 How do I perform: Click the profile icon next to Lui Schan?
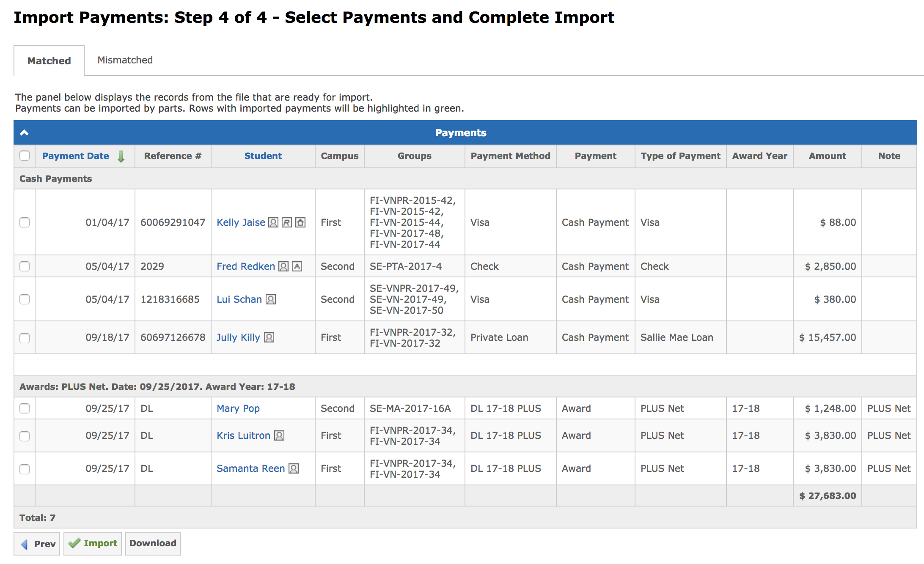(x=271, y=299)
